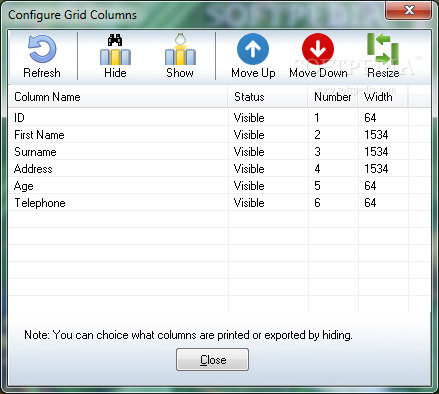
Task: Click width 64 in the Telephone row
Action: [x=370, y=203]
